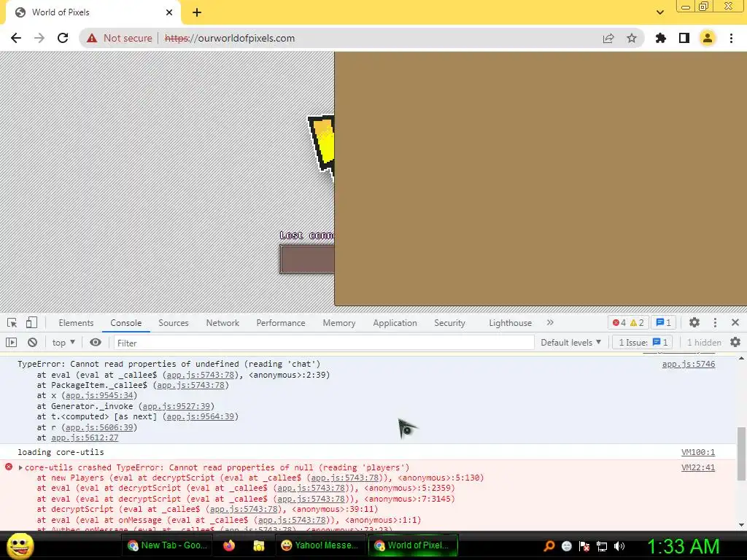
Task: Open DevTools settings gear
Action: point(694,323)
